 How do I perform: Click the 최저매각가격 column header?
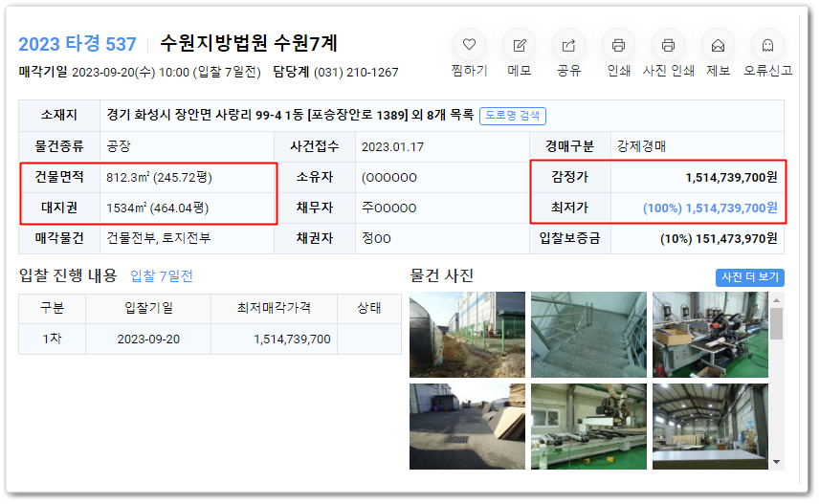pyautogui.click(x=274, y=309)
